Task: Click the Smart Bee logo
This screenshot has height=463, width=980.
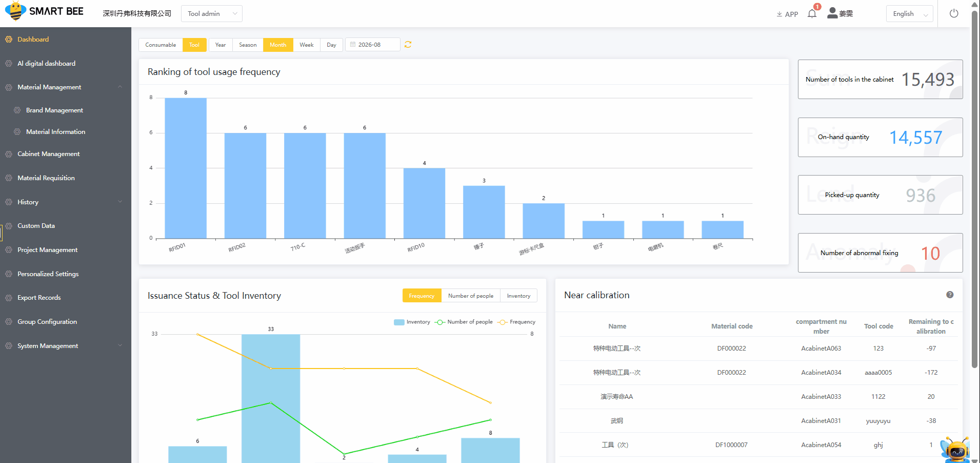Action: pyautogui.click(x=45, y=11)
